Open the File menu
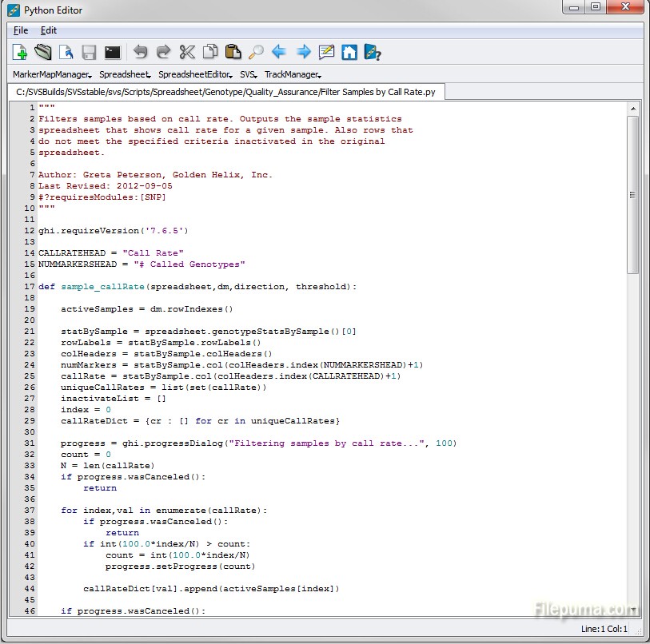This screenshot has width=650, height=644. [21, 30]
